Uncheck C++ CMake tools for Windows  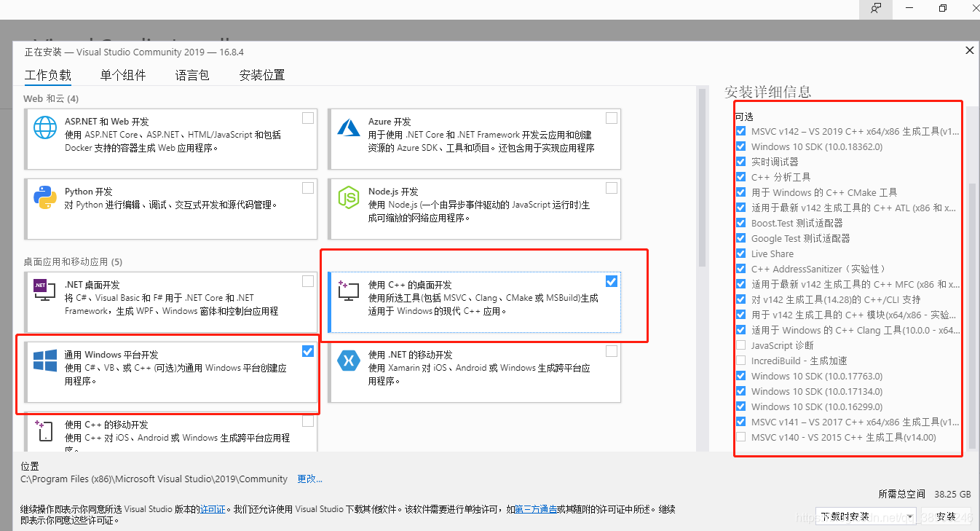click(741, 192)
